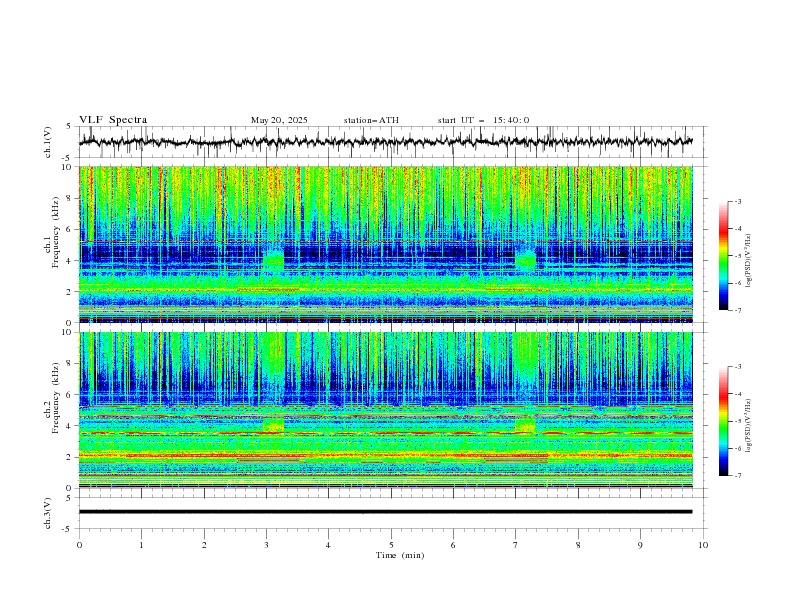Click the 'VLF Spectra' title text
792x612 pixels.
coord(113,120)
